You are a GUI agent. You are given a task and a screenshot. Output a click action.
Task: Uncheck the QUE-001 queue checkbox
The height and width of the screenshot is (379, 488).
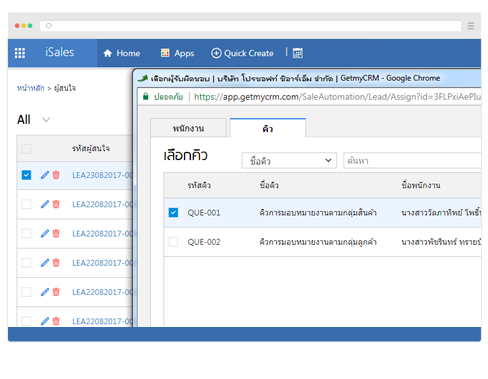click(x=173, y=213)
